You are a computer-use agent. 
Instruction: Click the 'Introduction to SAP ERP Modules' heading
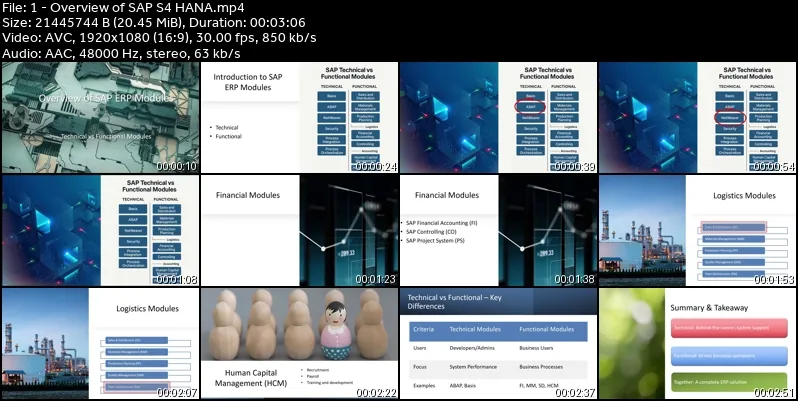pos(248,82)
